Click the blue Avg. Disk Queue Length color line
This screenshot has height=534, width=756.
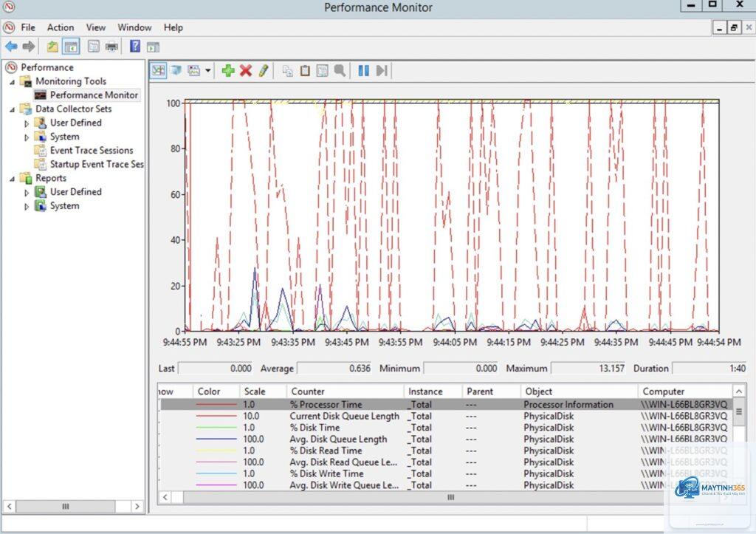[216, 439]
